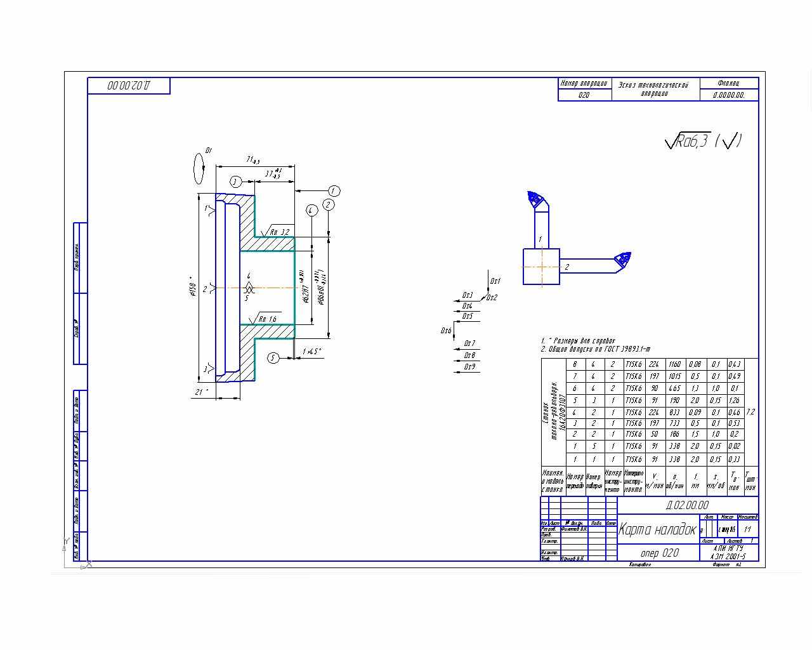
Task: Select the '0,02' machining time cell
Action: click(735, 446)
